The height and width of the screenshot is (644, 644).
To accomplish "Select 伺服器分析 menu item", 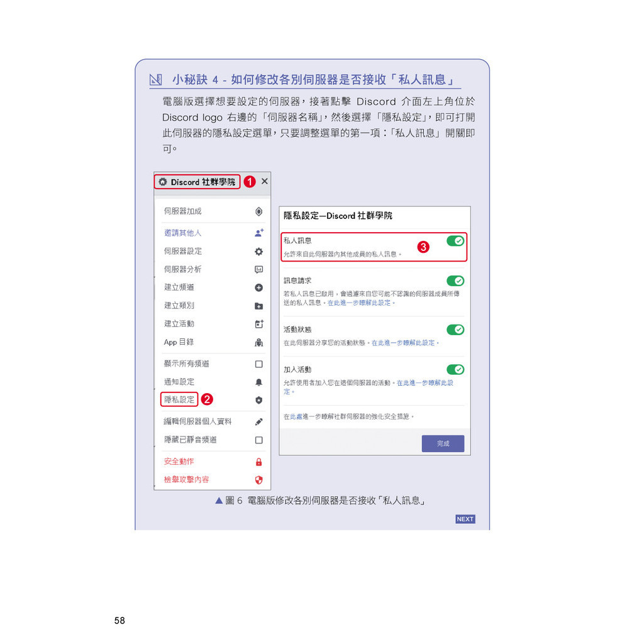I will click(x=213, y=269).
